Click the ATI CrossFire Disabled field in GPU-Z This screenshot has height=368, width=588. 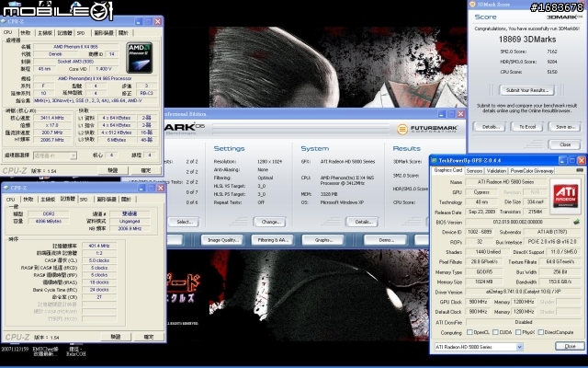523,322
